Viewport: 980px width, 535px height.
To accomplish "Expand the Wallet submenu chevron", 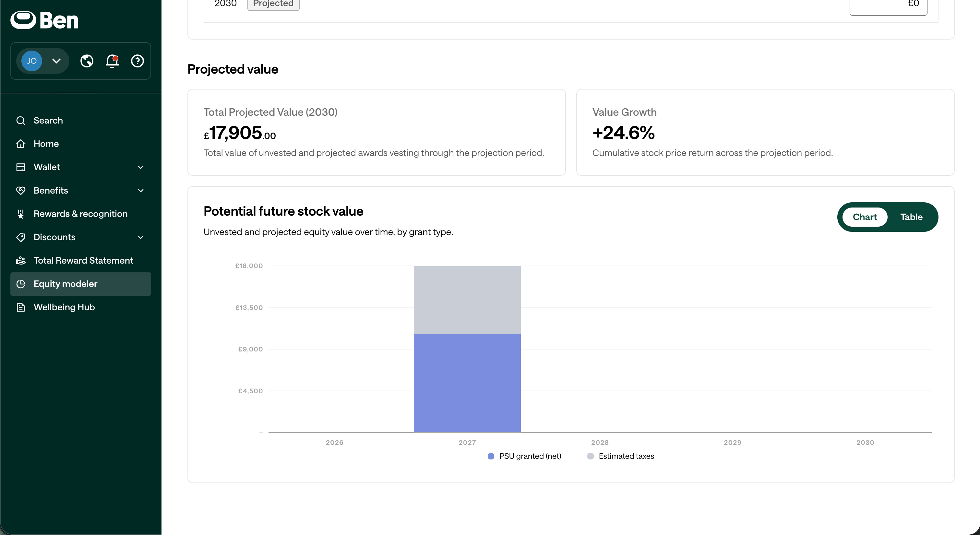I will (x=141, y=167).
